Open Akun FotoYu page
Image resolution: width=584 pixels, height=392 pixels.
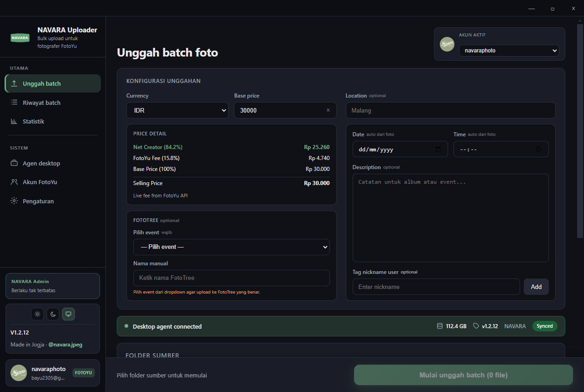click(53, 182)
